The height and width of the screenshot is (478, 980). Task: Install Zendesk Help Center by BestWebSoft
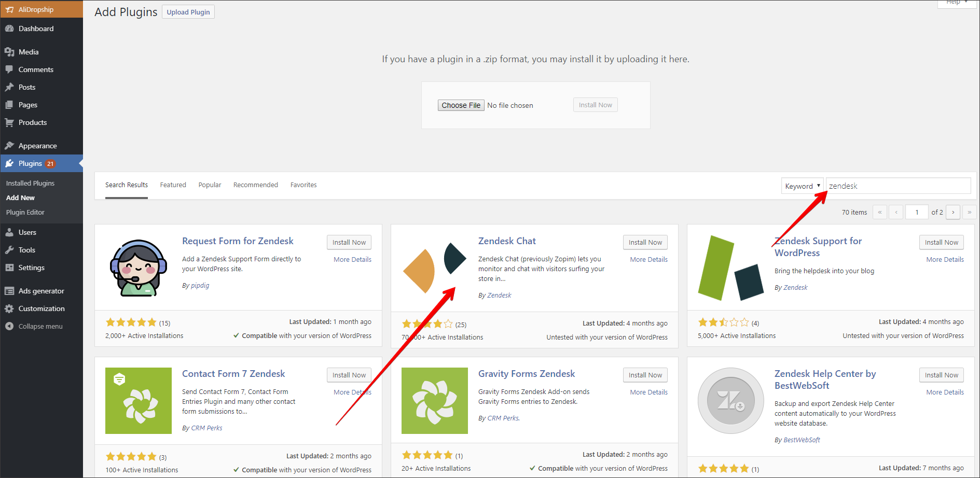click(x=942, y=375)
